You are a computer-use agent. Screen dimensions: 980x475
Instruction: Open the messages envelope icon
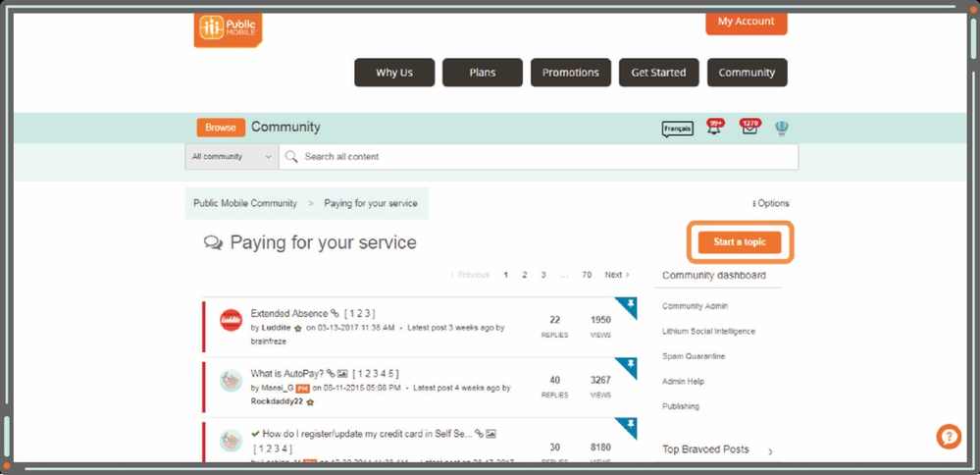coord(749,129)
